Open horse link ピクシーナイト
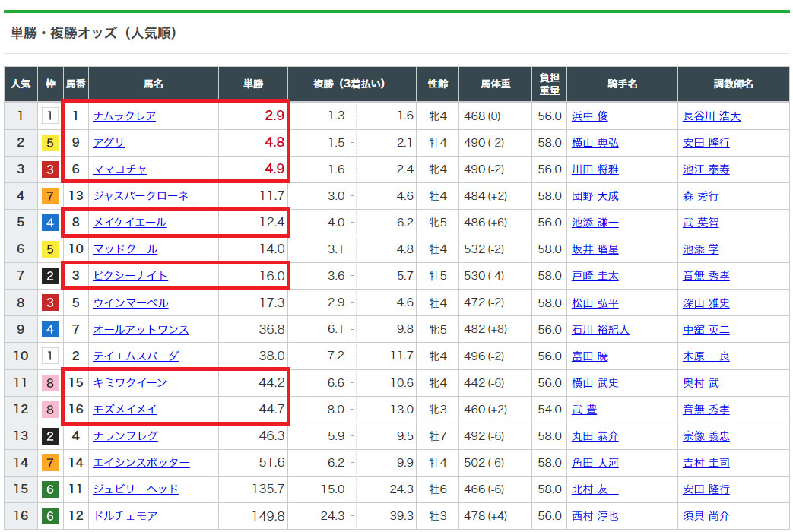793x532 pixels. [x=131, y=276]
